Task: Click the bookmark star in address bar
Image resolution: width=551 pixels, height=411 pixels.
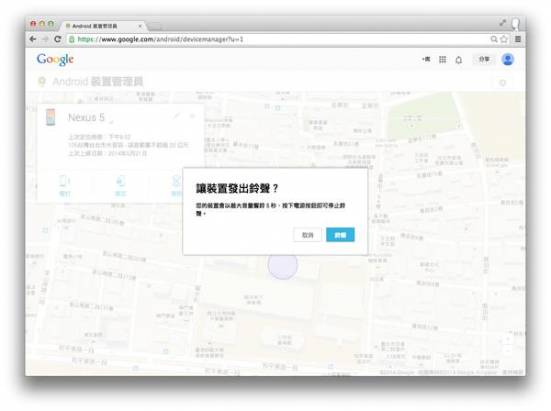Action: [x=504, y=39]
